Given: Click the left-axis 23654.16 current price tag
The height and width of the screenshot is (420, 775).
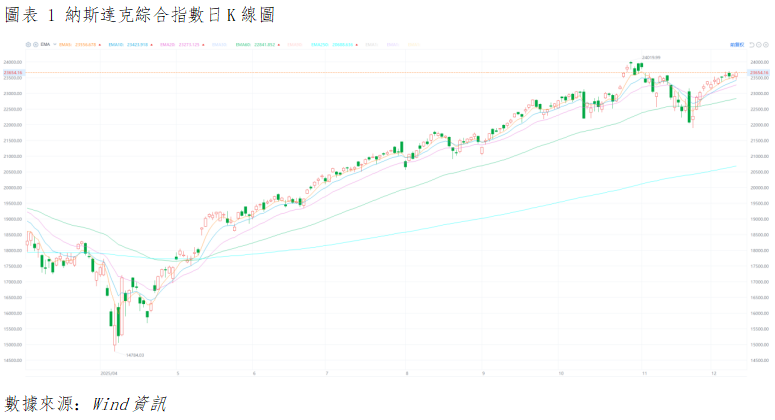Looking at the screenshot, I should point(13,73).
